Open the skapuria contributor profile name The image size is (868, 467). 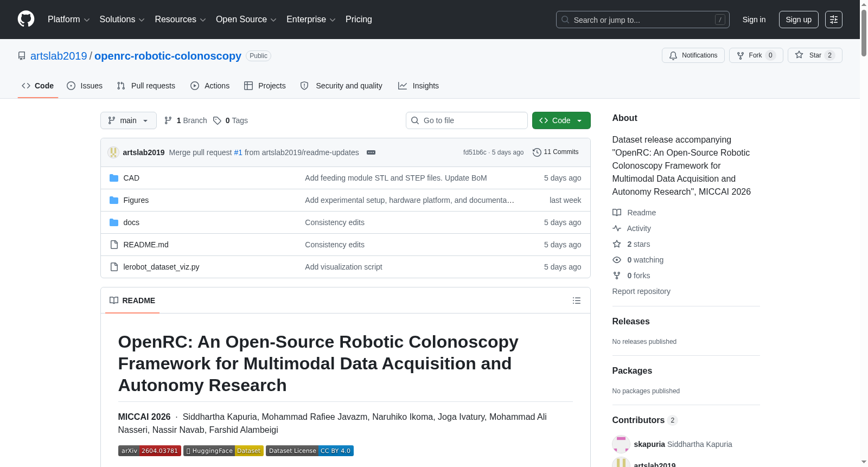(x=649, y=444)
